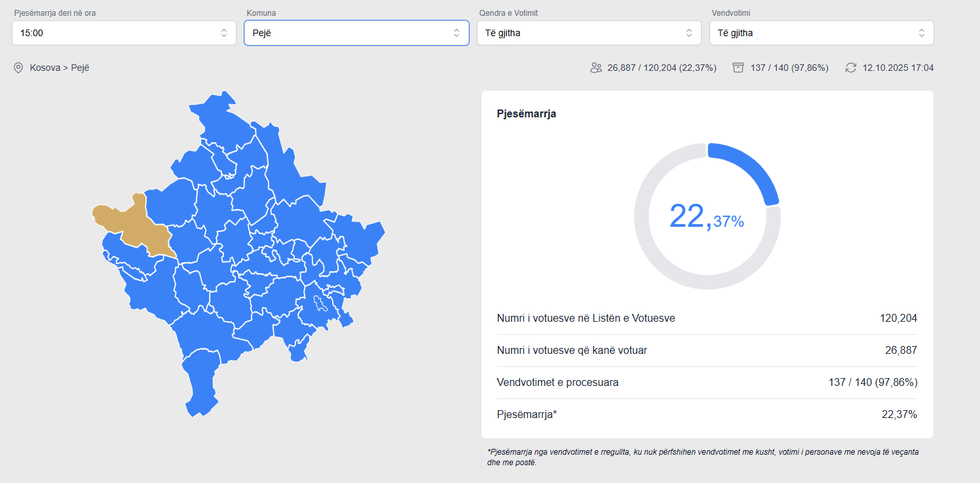Image resolution: width=980 pixels, height=483 pixels.
Task: Click the 12.10.2025 17:04 update timestamp
Action: click(898, 68)
